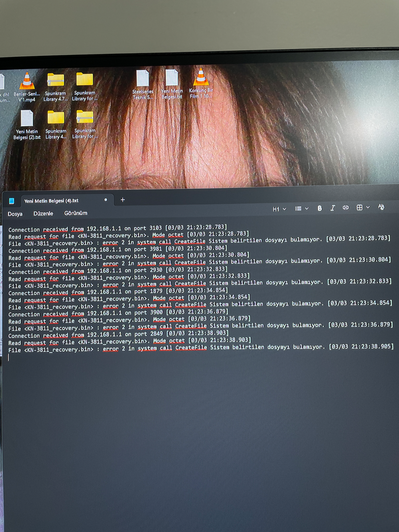The height and width of the screenshot is (532, 399).
Task: Click Read request line stamped 21:23:28.783
Action: tap(129, 235)
